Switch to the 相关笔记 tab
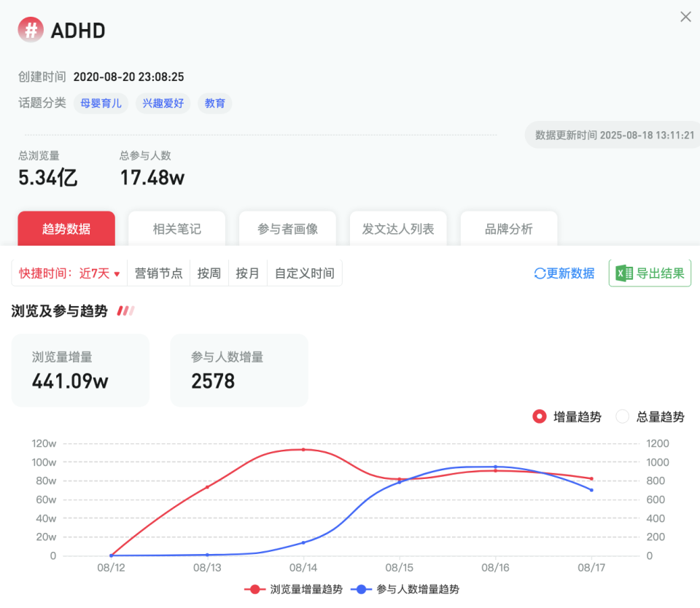 tap(176, 227)
